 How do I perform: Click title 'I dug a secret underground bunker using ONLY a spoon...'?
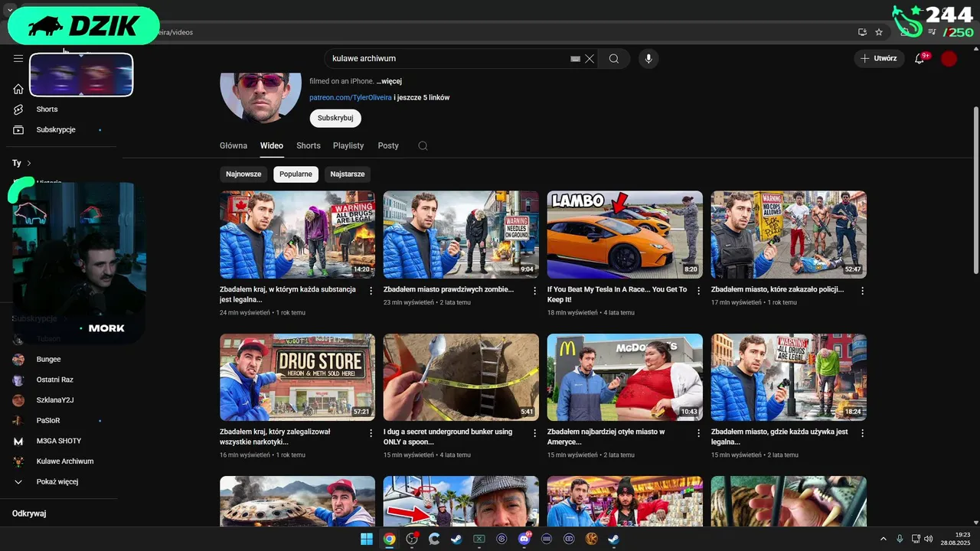(x=448, y=437)
